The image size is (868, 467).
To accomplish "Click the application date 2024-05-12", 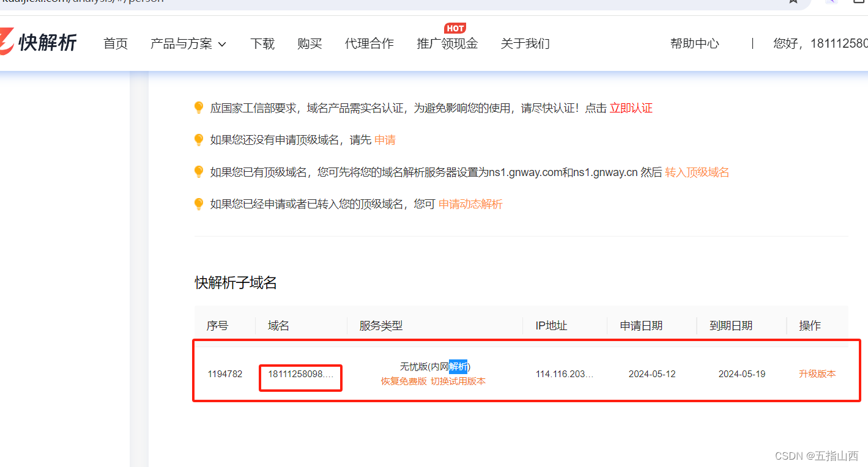I will (652, 374).
